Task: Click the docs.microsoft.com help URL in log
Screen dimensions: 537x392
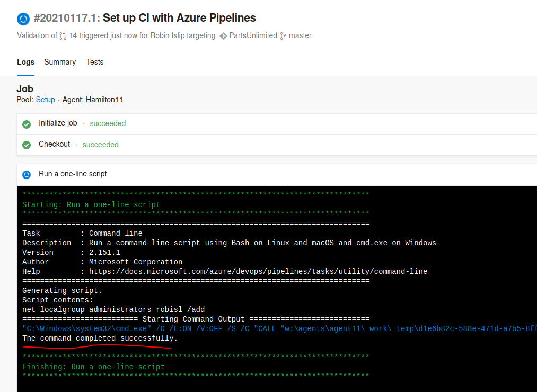Action: (258, 272)
